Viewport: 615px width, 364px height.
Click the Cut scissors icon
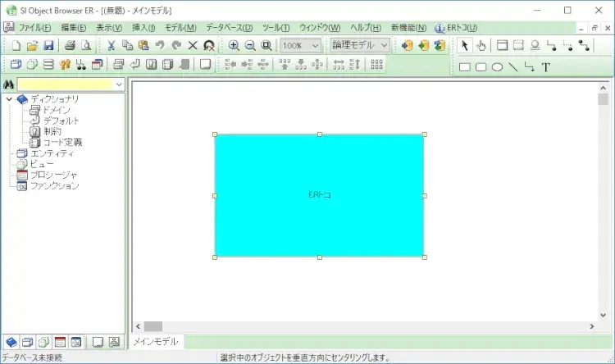[x=110, y=46]
